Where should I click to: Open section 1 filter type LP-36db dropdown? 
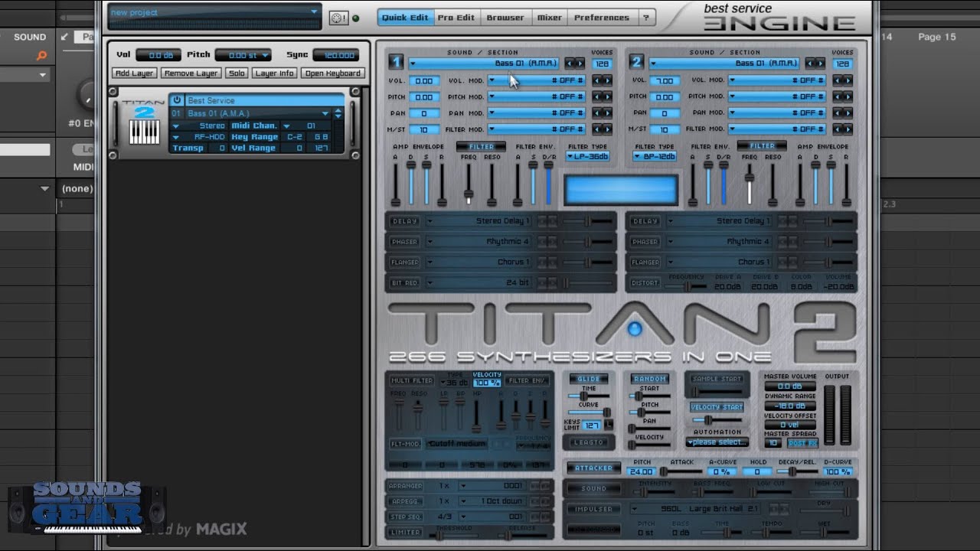(x=588, y=157)
